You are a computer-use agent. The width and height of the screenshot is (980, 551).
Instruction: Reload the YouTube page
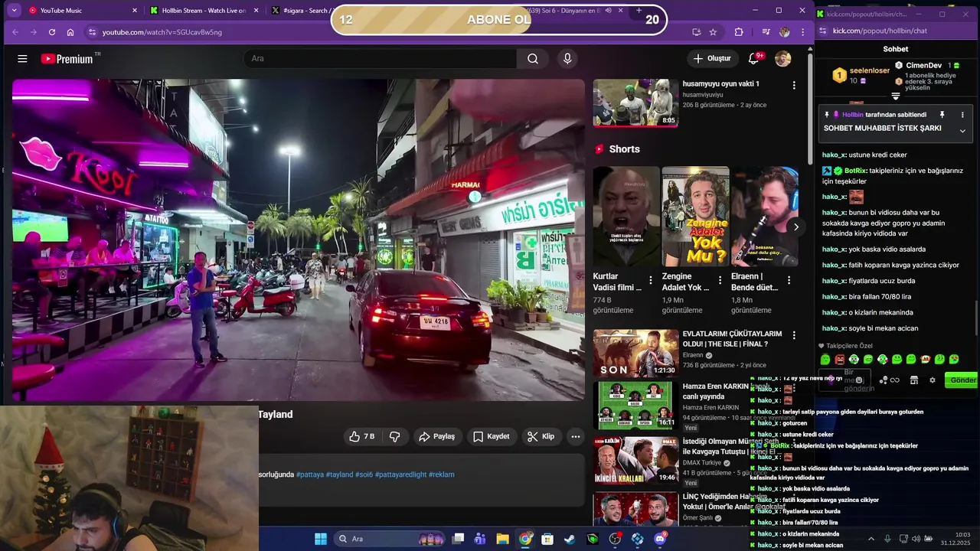tap(51, 32)
